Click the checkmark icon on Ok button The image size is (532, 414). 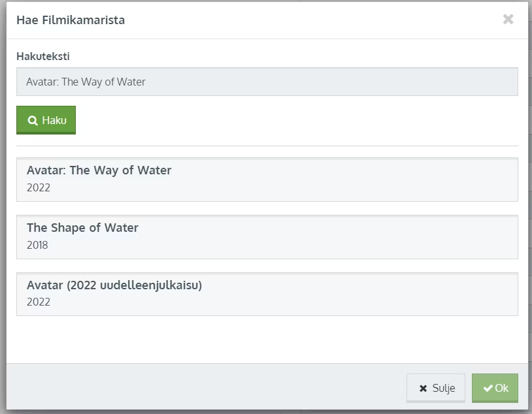(488, 389)
